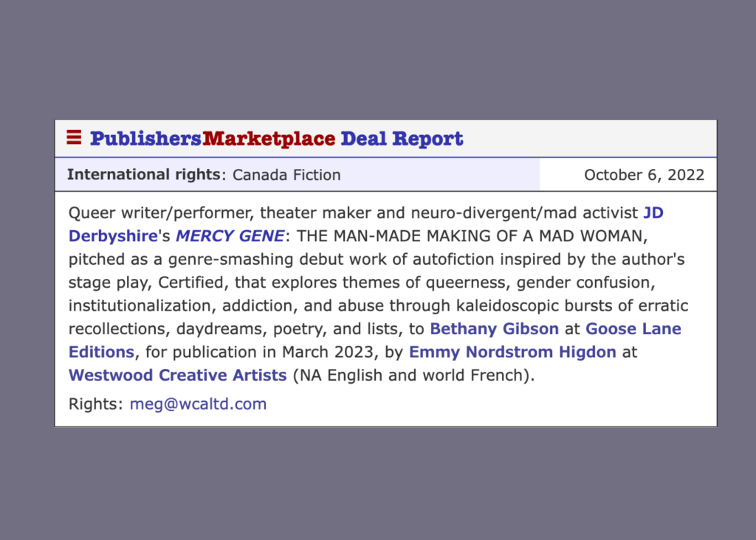The width and height of the screenshot is (756, 540).
Task: Visit the Goose Lane Editions link
Action: pos(633,328)
